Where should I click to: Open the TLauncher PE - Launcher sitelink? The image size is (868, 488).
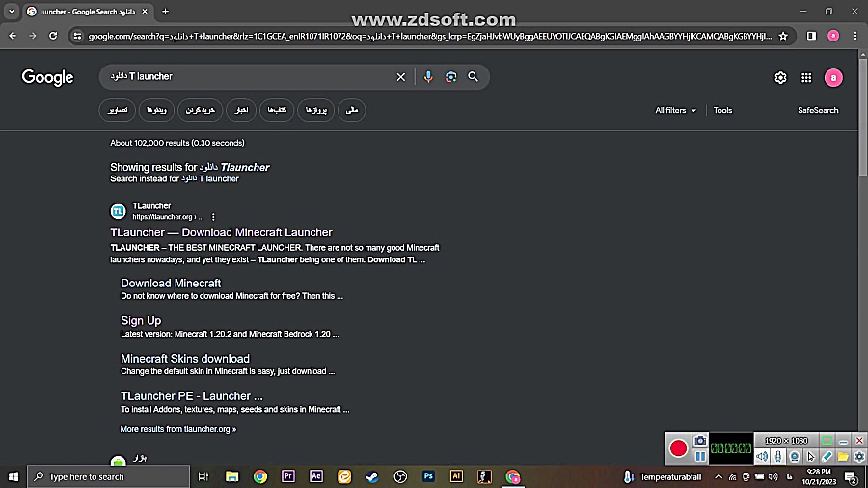point(192,396)
